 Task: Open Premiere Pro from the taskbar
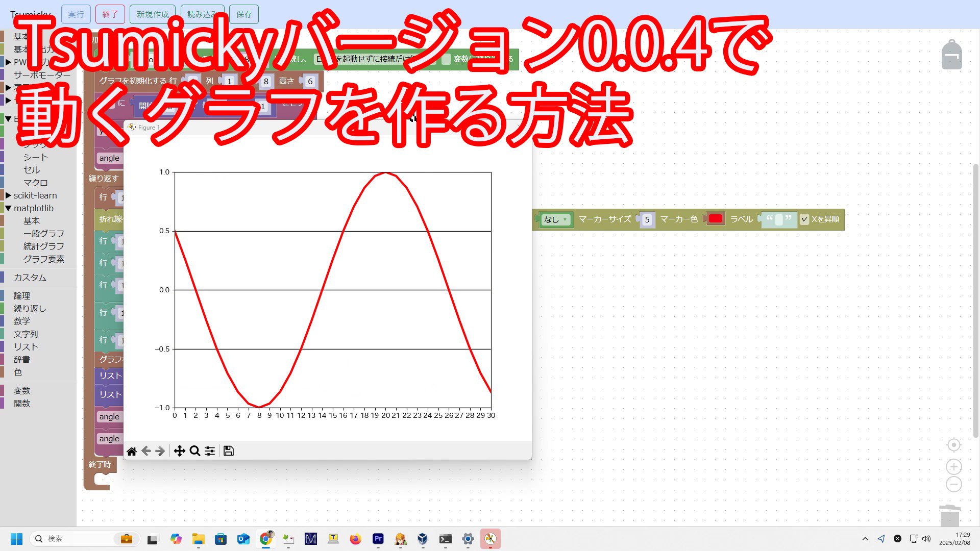378,539
